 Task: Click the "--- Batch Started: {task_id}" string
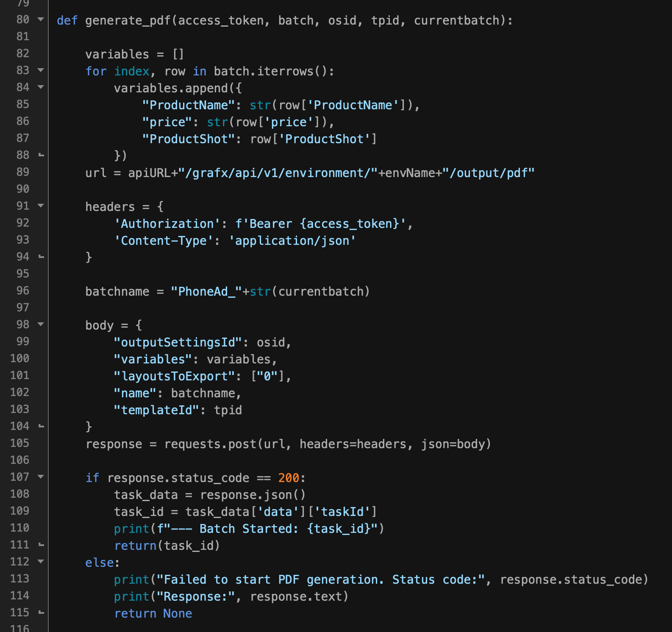pyautogui.click(x=270, y=529)
